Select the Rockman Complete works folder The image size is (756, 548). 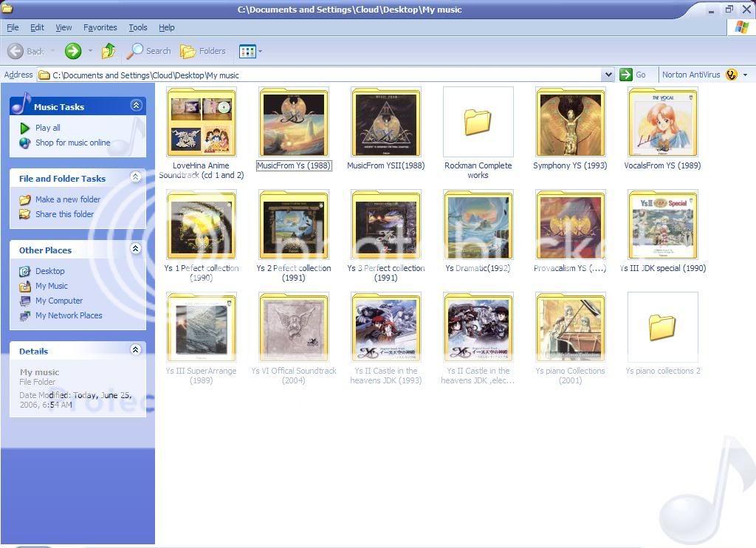(478, 123)
